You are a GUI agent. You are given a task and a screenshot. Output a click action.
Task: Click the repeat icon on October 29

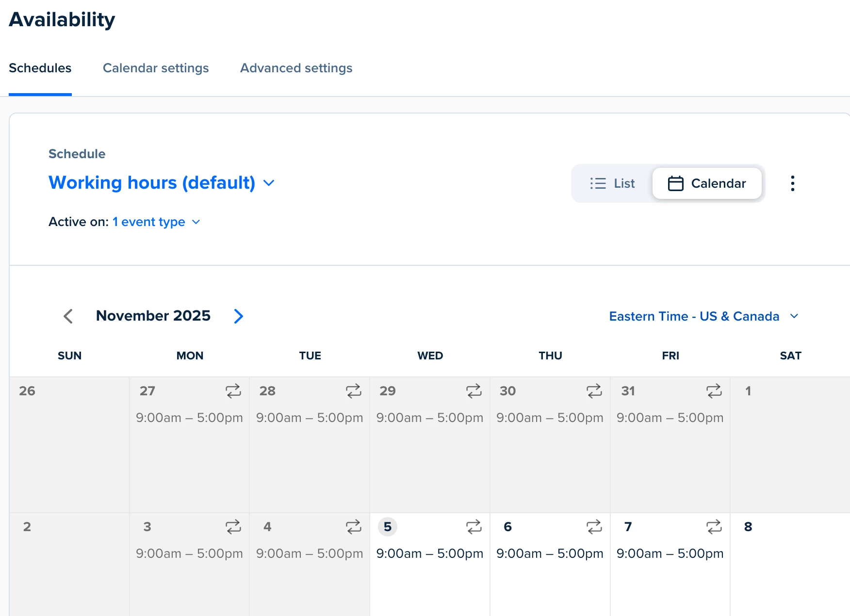point(474,391)
